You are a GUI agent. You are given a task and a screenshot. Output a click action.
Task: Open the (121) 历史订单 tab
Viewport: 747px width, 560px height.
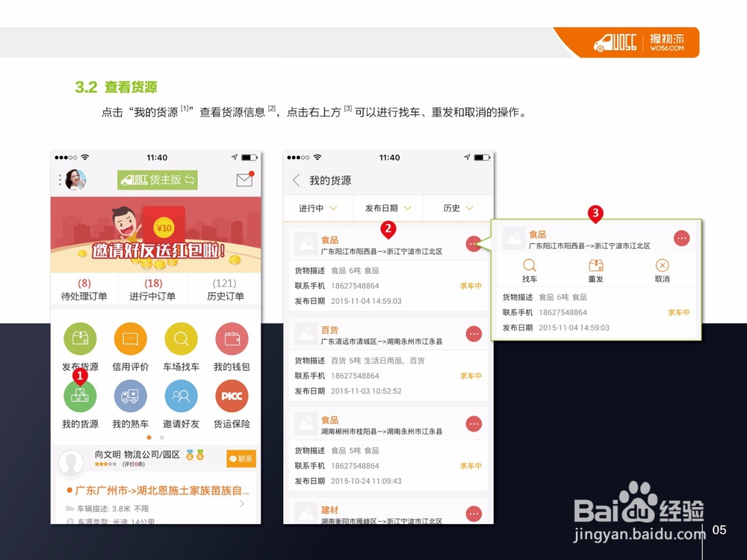[x=225, y=290]
